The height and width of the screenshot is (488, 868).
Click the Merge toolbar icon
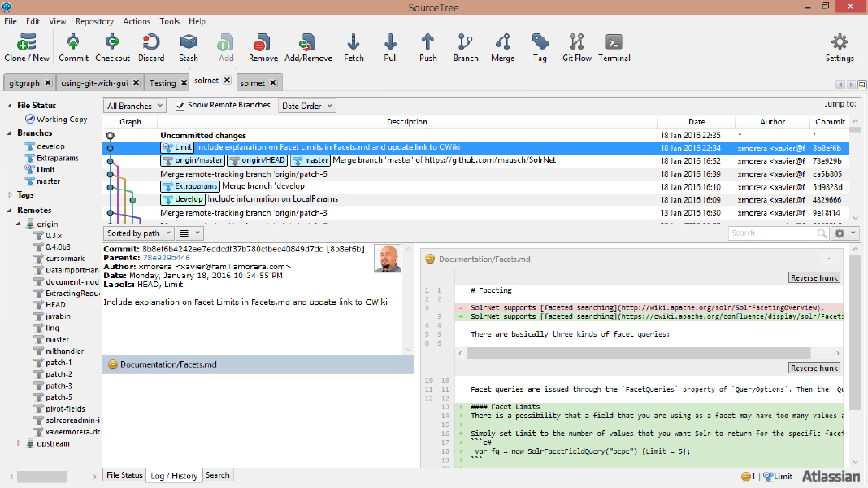pyautogui.click(x=502, y=48)
